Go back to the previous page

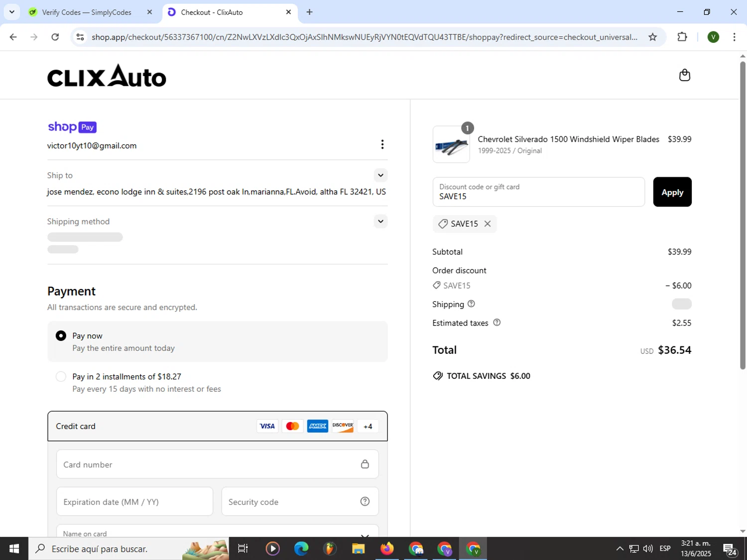coord(13,37)
